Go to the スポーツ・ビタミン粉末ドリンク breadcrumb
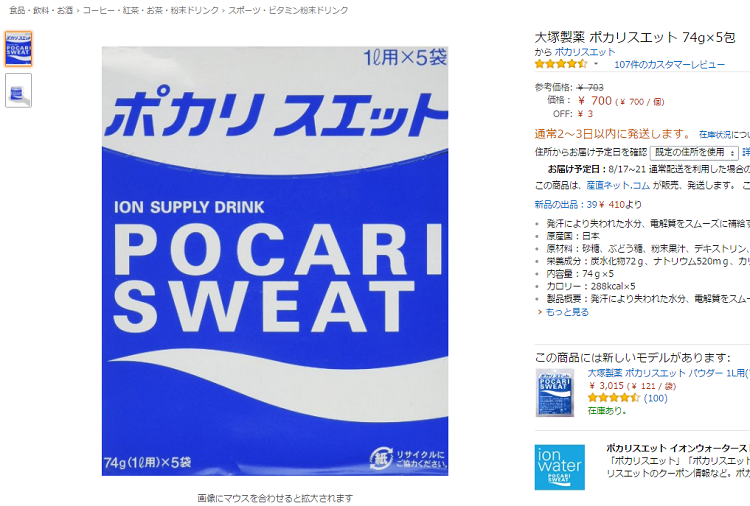The height and width of the screenshot is (506, 750). coord(288,10)
